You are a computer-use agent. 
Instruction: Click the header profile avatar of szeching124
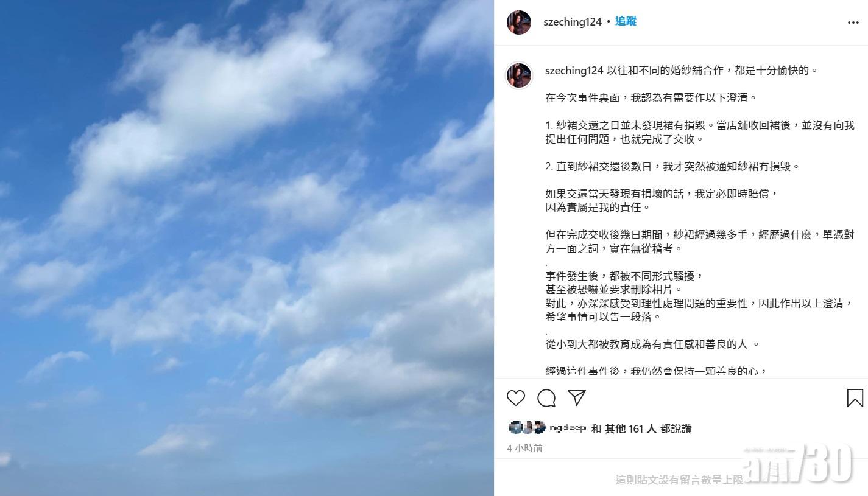click(519, 22)
